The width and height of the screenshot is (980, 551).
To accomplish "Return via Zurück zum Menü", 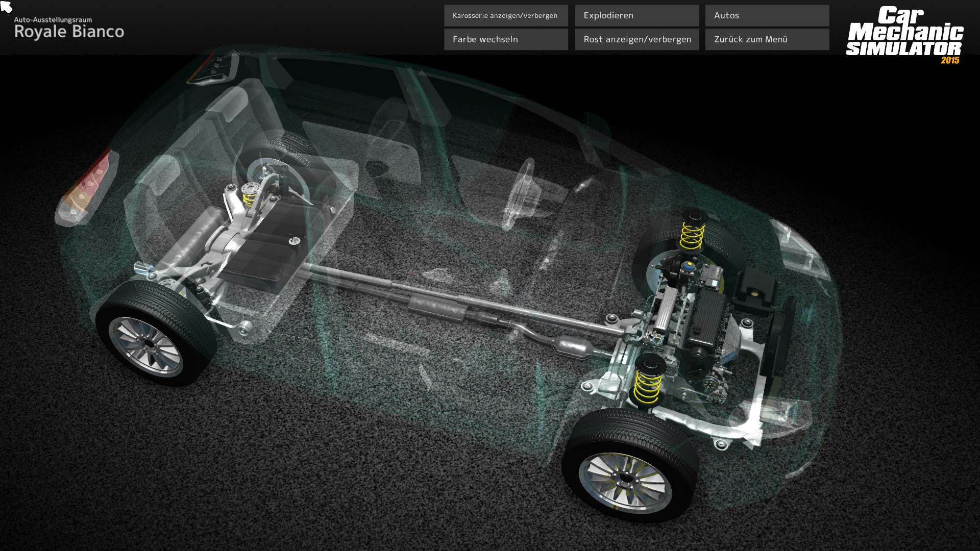I will (x=767, y=39).
